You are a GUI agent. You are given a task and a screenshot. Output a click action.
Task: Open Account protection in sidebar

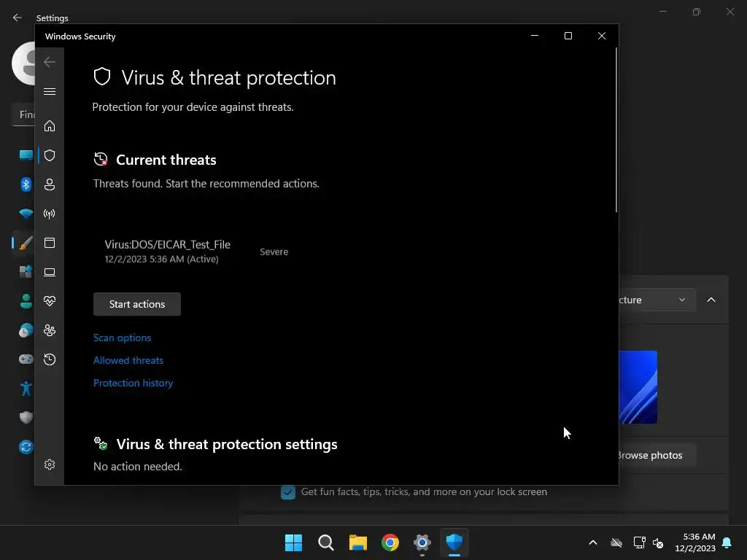(50, 184)
